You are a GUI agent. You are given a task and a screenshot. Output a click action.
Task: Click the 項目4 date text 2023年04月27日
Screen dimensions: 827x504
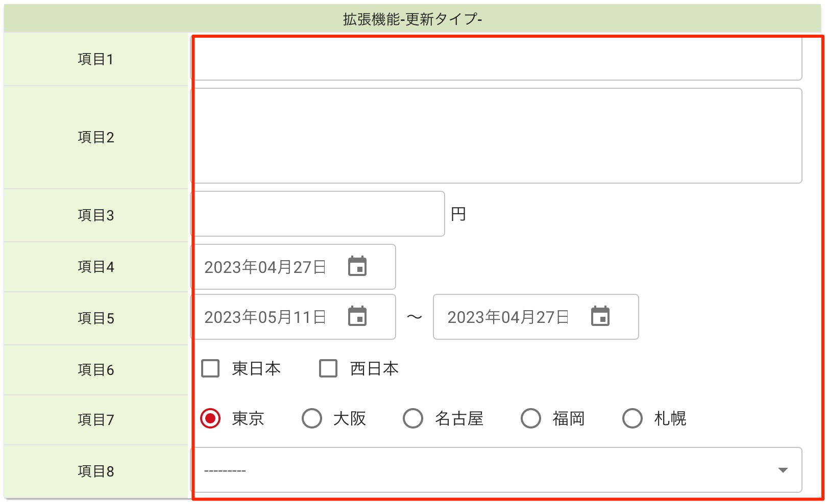click(x=265, y=267)
